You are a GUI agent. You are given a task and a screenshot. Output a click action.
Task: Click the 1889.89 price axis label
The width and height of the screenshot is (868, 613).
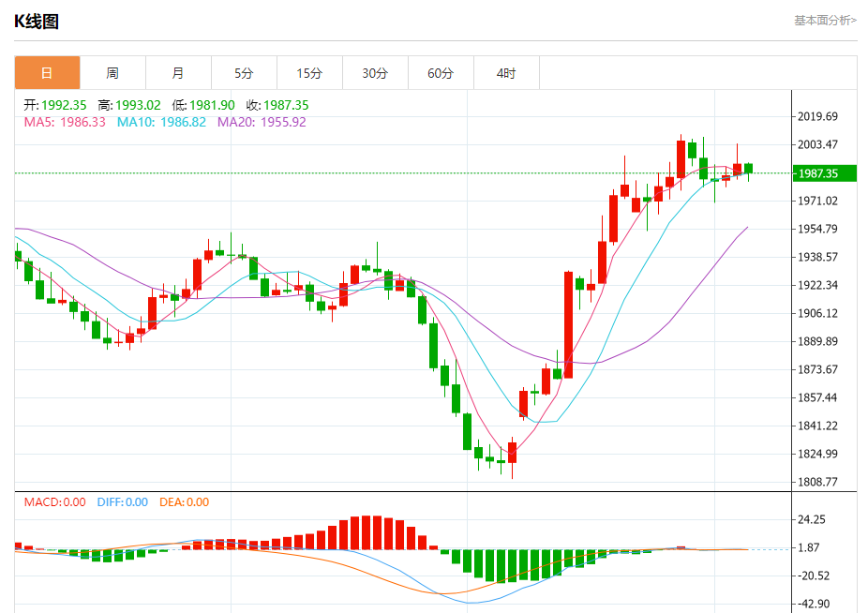817,341
